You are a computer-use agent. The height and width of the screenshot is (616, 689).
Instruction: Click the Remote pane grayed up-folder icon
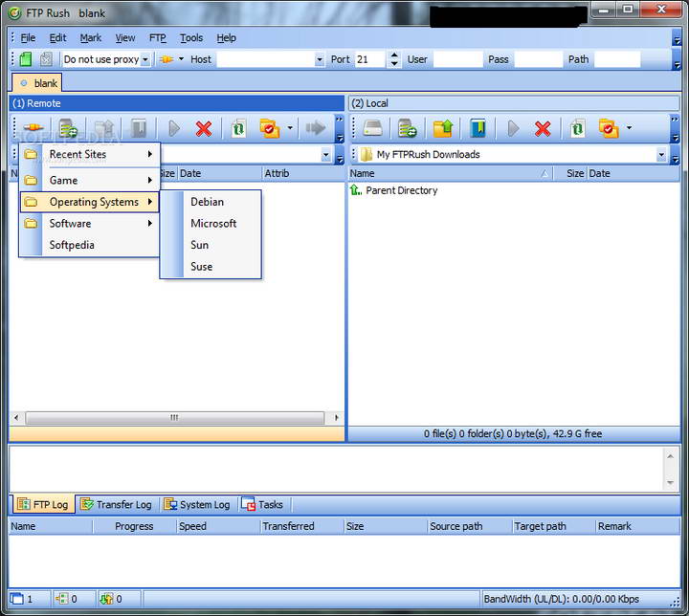point(103,128)
